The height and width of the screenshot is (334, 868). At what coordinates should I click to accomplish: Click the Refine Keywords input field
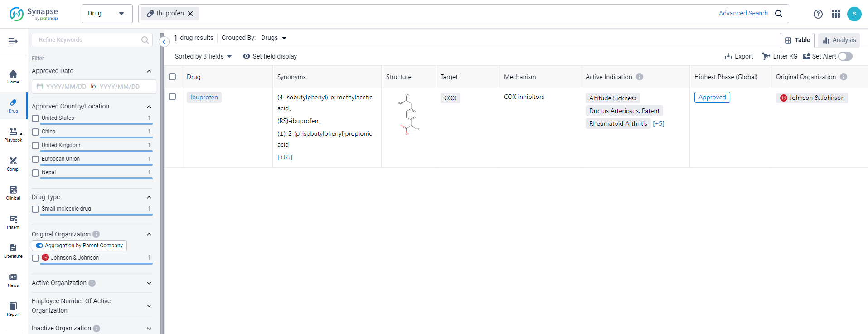[88, 40]
